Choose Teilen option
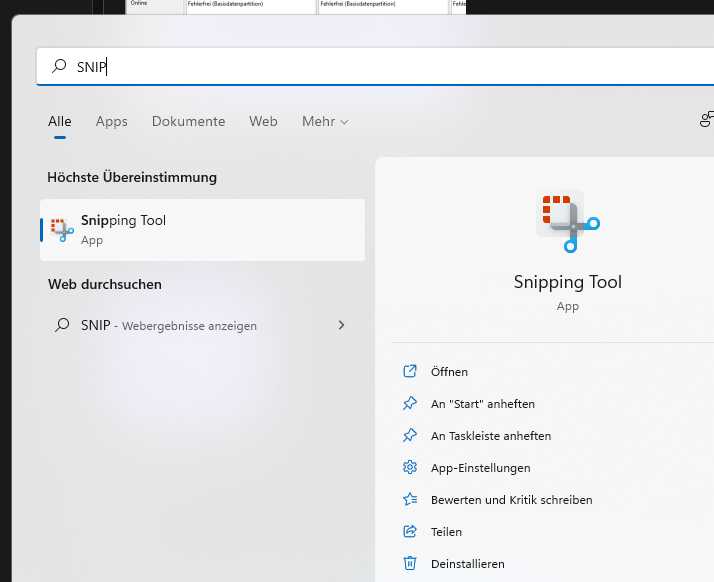The width and height of the screenshot is (714, 582). pos(447,532)
